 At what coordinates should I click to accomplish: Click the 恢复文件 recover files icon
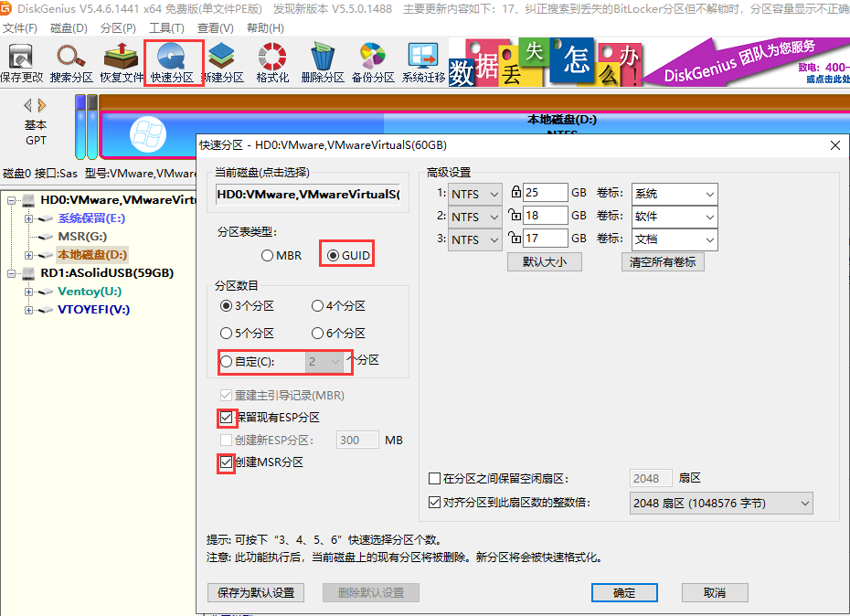pyautogui.click(x=122, y=63)
